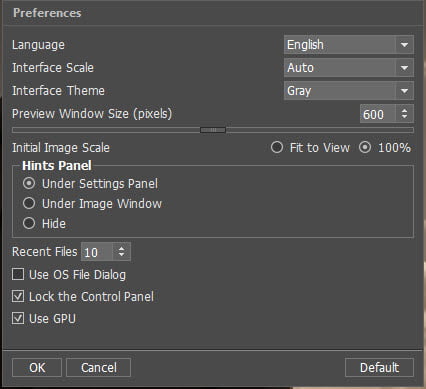
Task: Click the Recent Files number field
Action: tap(97, 252)
